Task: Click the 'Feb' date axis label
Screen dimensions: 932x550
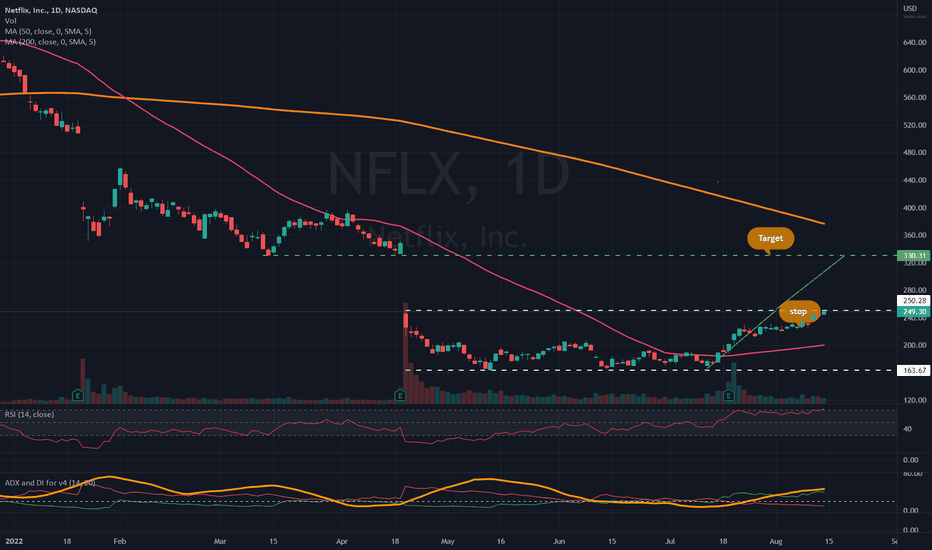Action: point(119,542)
